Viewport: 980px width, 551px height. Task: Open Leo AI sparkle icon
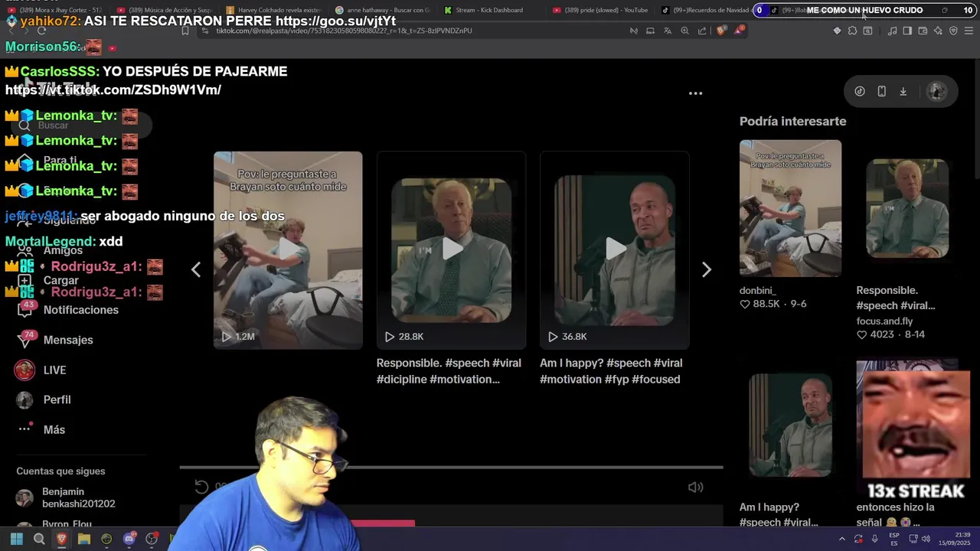(x=938, y=31)
